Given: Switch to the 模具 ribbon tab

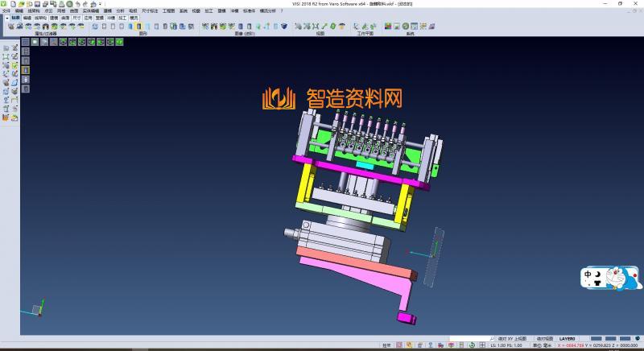Looking at the screenshot, I should [134, 17].
